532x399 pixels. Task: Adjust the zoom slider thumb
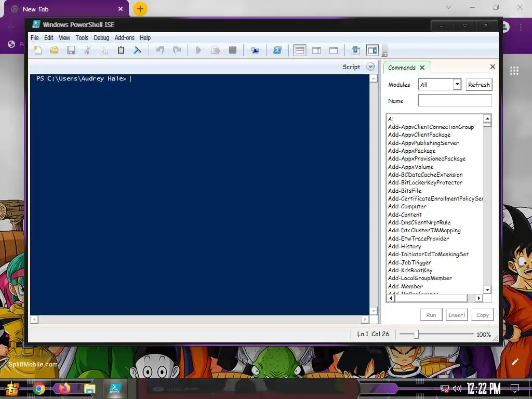(x=416, y=334)
